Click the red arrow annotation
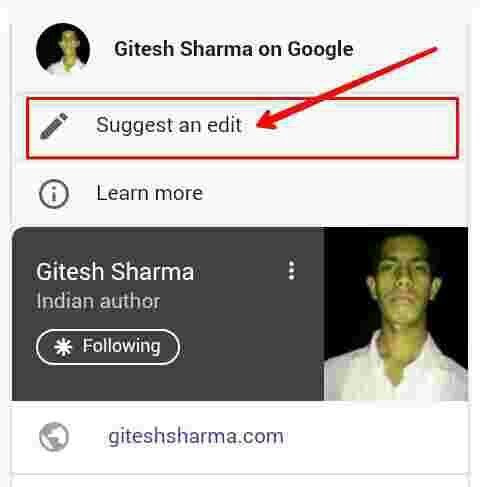This screenshot has width=480, height=487. point(347,87)
